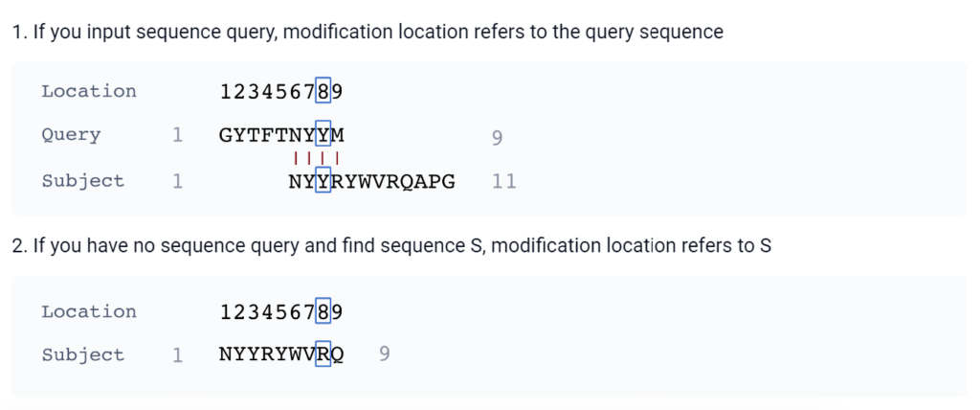Click heading about no sequence query
Screen dimensions: 980x410
[391, 246]
